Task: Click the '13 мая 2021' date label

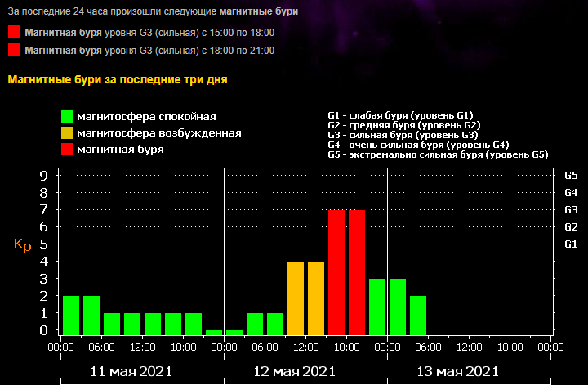Action: click(x=458, y=371)
